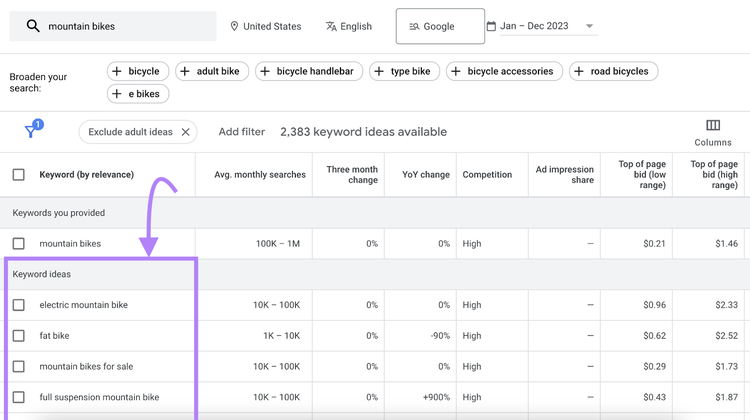This screenshot has width=750, height=420.
Task: Toggle the select-all keywords checkbox
Action: click(x=19, y=175)
